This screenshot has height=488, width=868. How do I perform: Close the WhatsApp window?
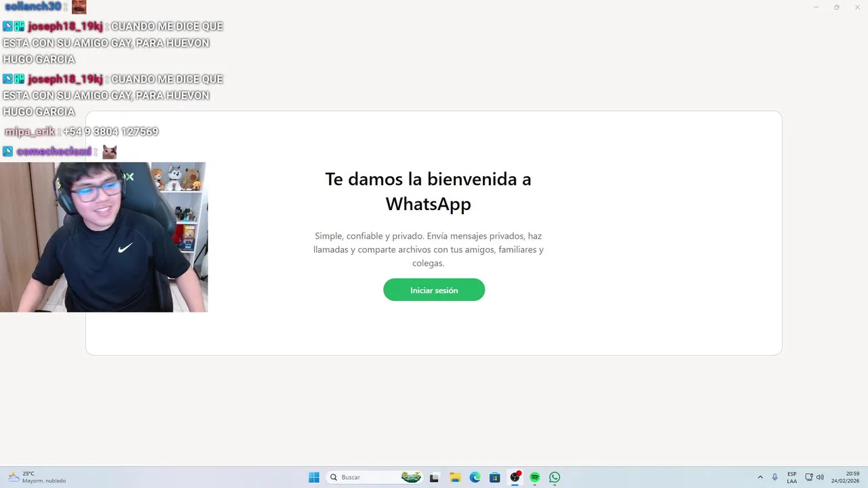[856, 7]
